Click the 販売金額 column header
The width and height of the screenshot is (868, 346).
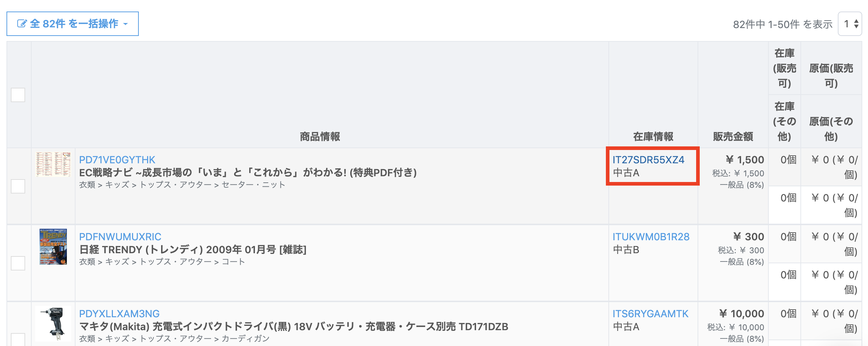tap(733, 137)
